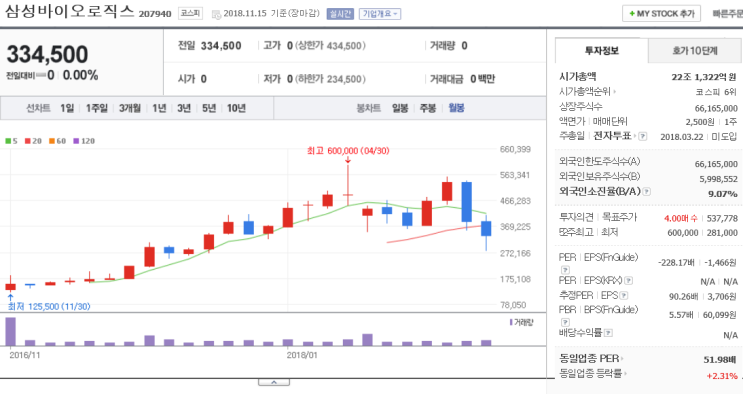This screenshot has height=394, width=743.
Task: Click the 외국인소진율 value 9.07%
Action: tap(723, 193)
